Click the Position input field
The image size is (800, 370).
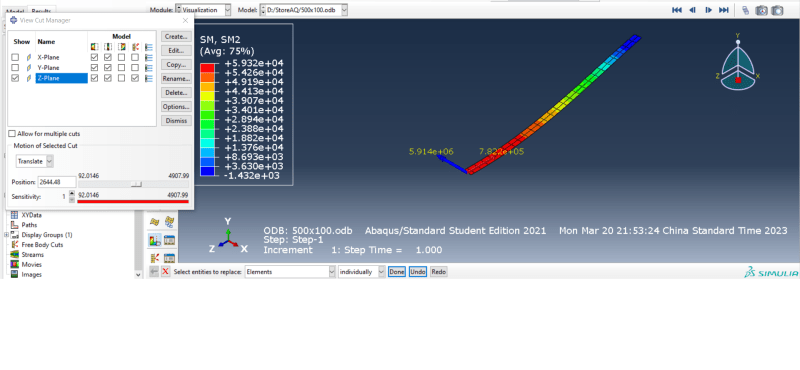57,182
